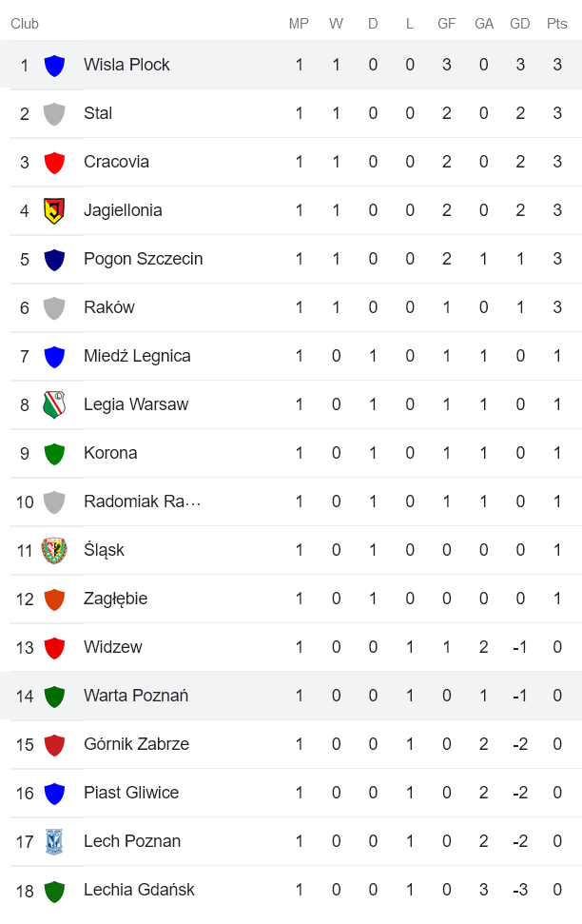Sort by the Club column header
Viewport: 582px width, 924px height.
tap(26, 24)
